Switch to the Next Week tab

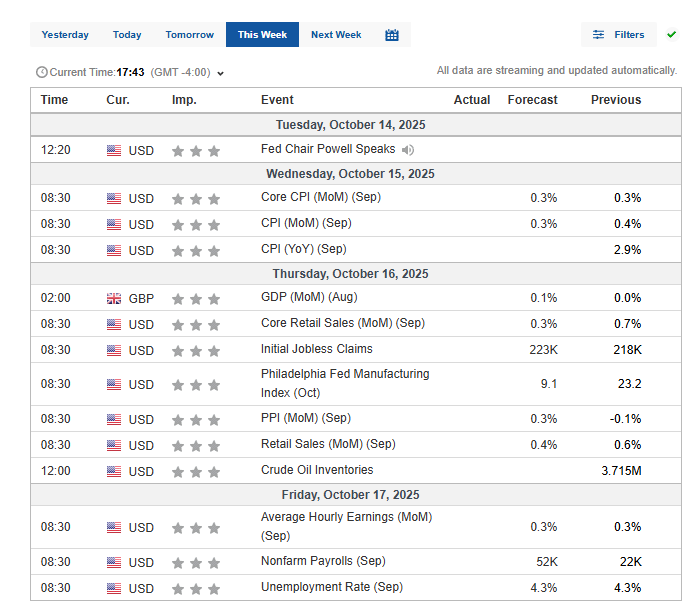pyautogui.click(x=336, y=35)
